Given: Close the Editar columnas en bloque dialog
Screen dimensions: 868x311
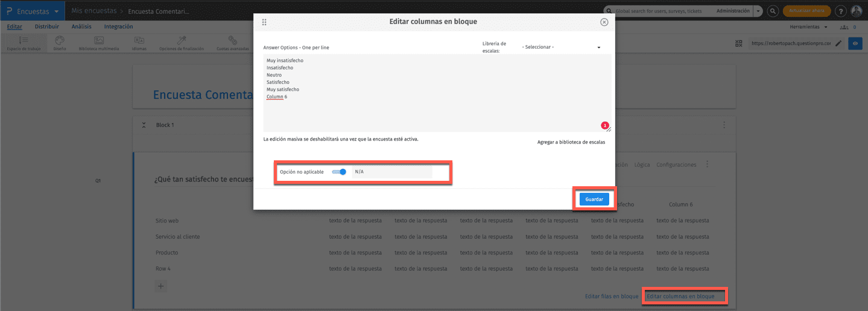Looking at the screenshot, I should point(604,22).
